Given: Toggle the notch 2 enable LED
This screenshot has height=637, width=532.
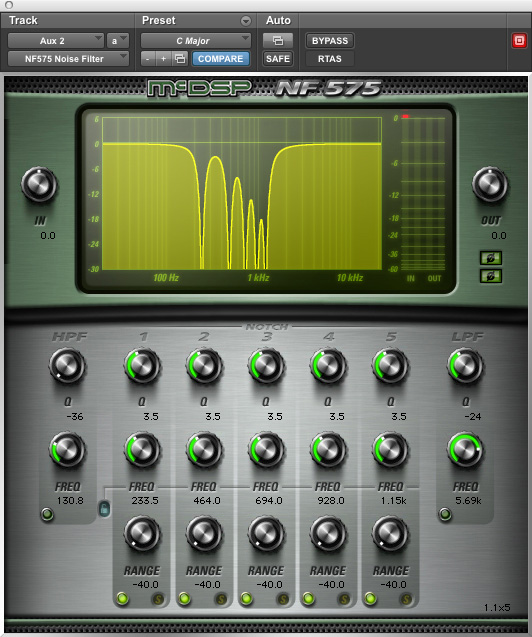Looking at the screenshot, I should click(x=184, y=598).
